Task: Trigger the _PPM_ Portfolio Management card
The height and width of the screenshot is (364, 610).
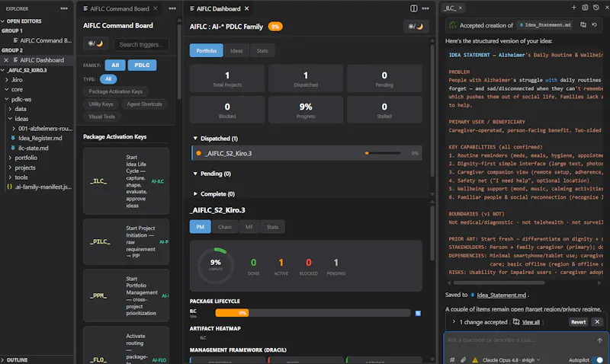Action: click(126, 295)
